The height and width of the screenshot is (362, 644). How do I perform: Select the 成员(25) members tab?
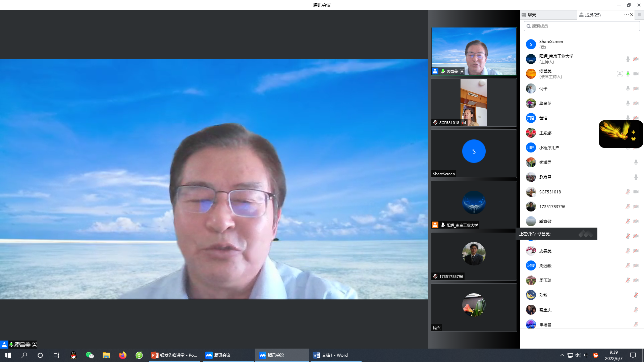[x=592, y=15]
